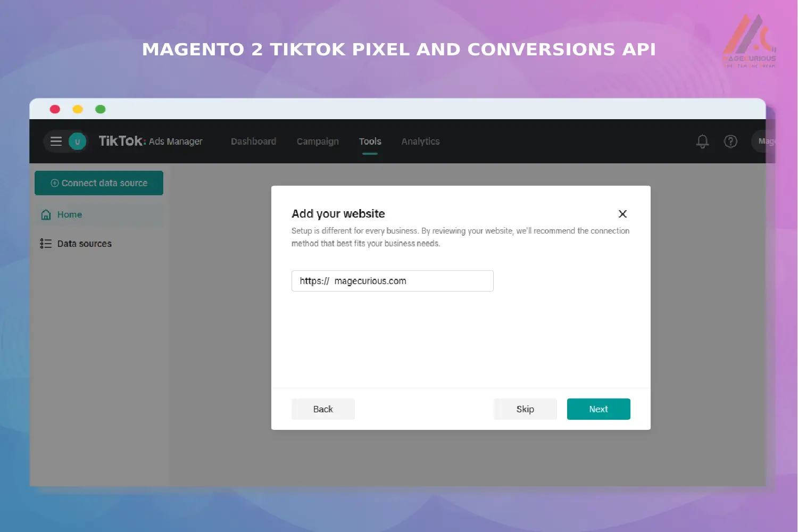Click the user avatar in the top bar
798x532 pixels.
78,141
